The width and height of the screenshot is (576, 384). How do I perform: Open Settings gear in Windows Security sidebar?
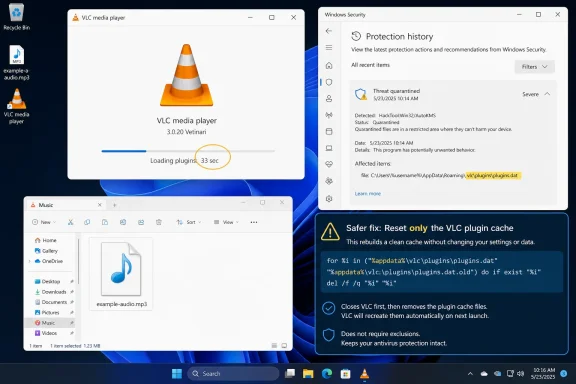point(329,198)
